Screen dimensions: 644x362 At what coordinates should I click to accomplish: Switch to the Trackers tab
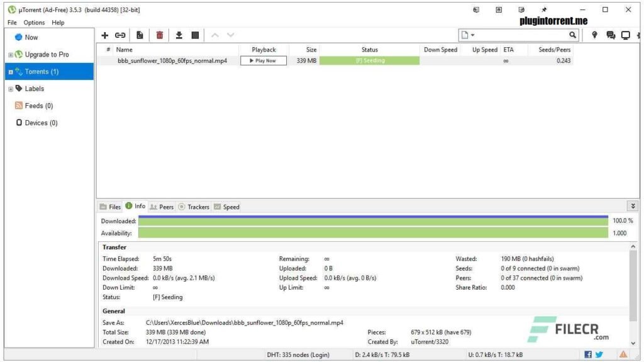[x=194, y=207]
